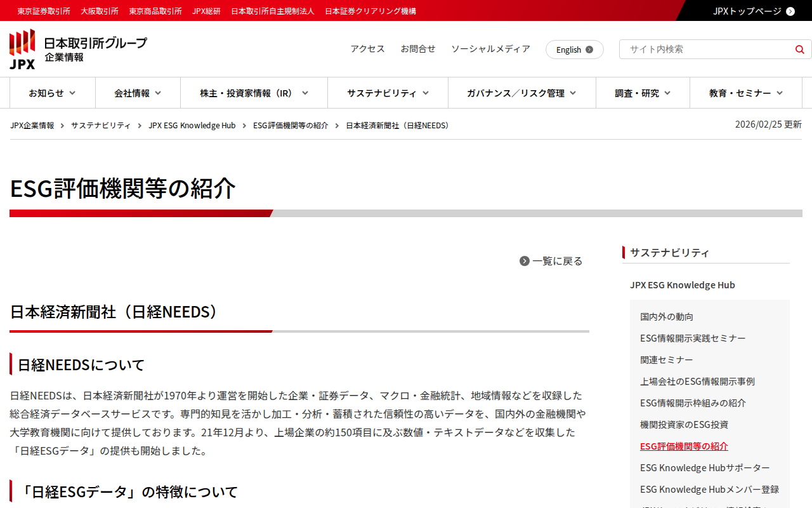Open the サステナビリティ sidebar heading
The image size is (812, 508).
[670, 253]
